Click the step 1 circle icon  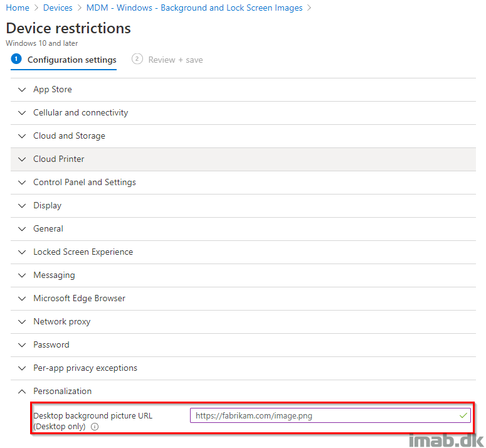[16, 58]
